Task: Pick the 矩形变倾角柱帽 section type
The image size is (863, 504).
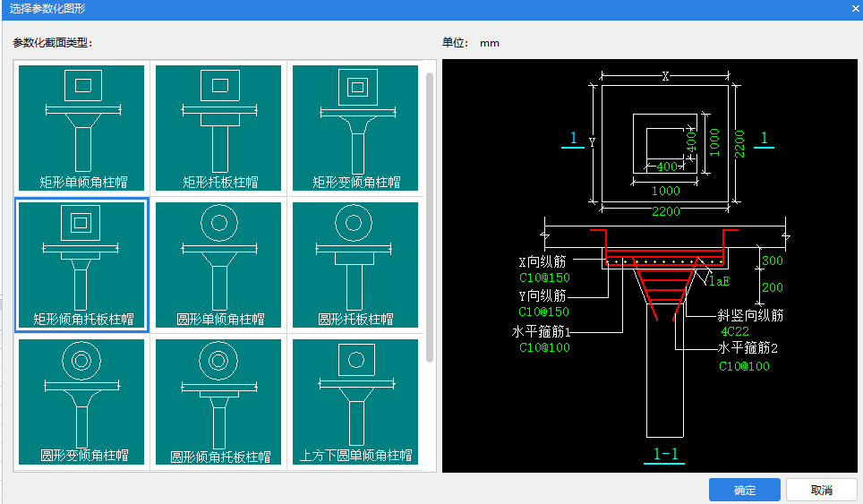Action: 355,127
